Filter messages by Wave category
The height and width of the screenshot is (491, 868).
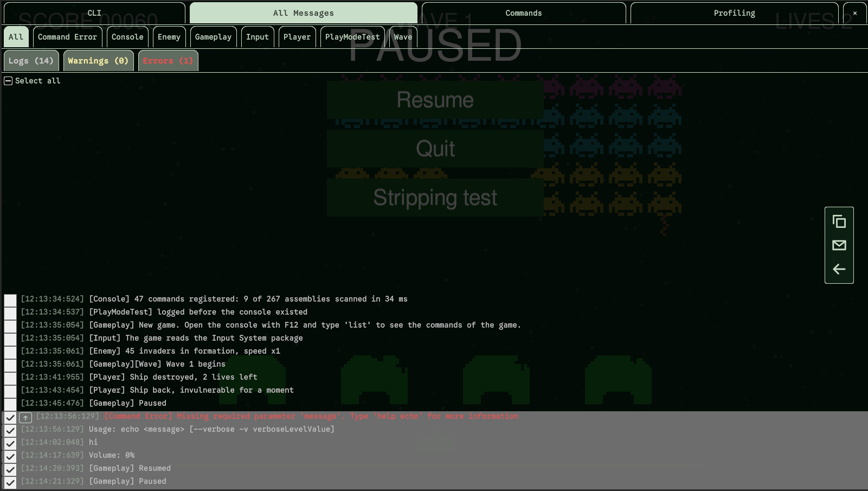[403, 37]
